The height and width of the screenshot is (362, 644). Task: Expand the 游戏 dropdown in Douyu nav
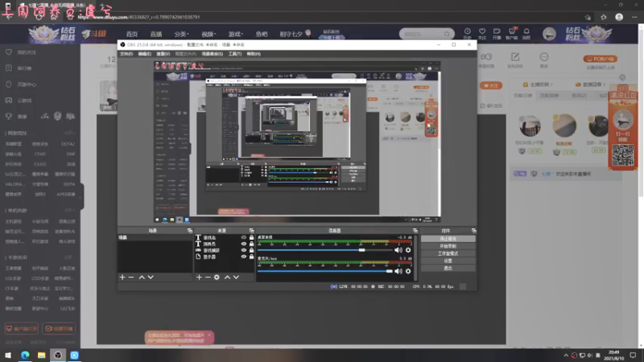tap(235, 34)
